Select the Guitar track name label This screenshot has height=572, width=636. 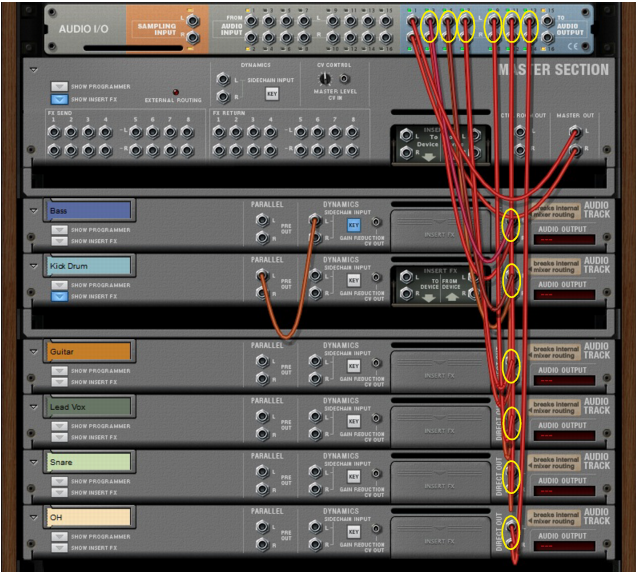pos(90,352)
